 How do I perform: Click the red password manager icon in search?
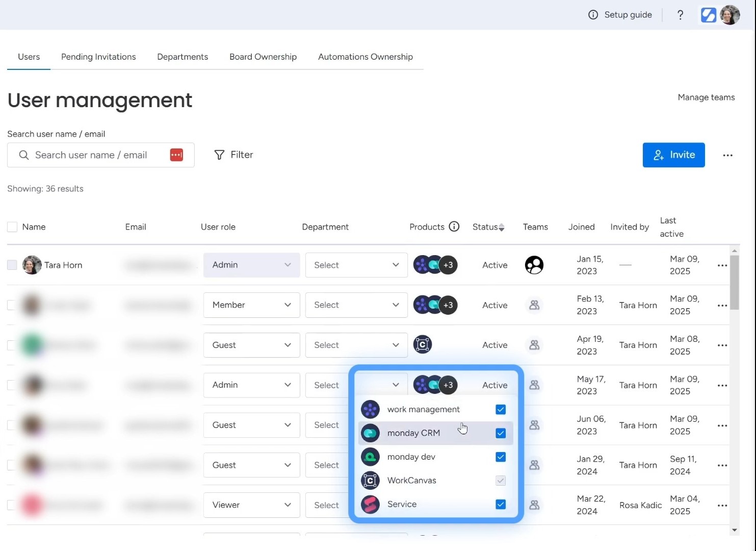click(x=176, y=155)
